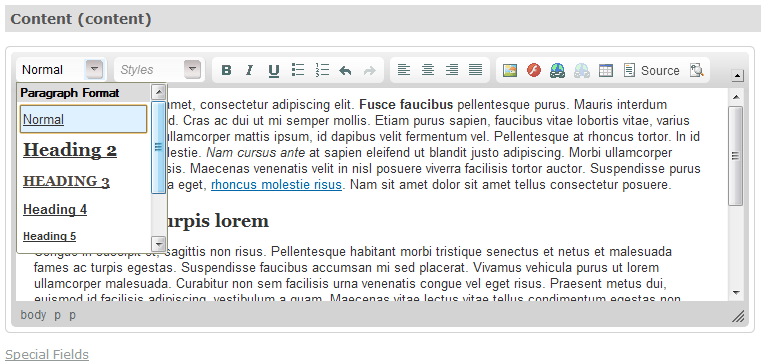Screen dimensions: 761x364
Task: Insert a numbered list
Action: pyautogui.click(x=322, y=70)
